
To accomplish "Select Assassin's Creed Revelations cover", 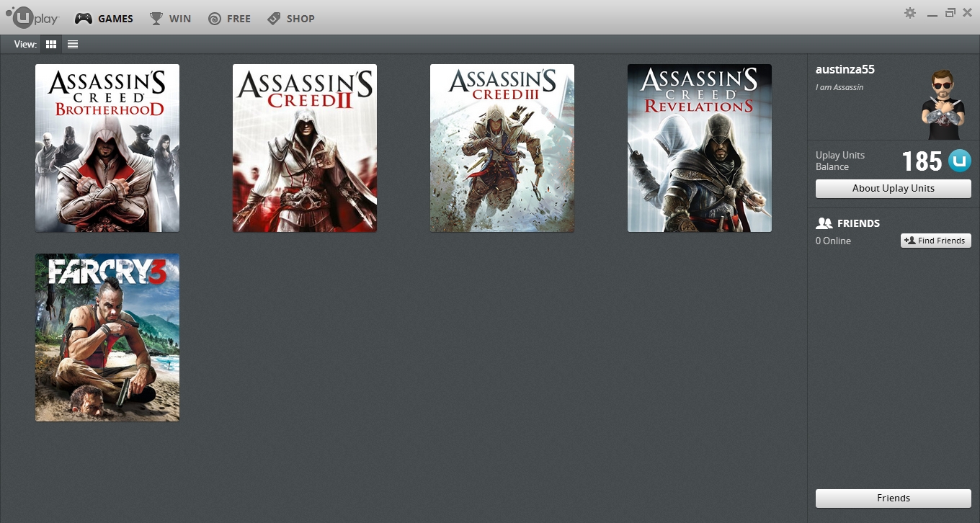I will 700,148.
